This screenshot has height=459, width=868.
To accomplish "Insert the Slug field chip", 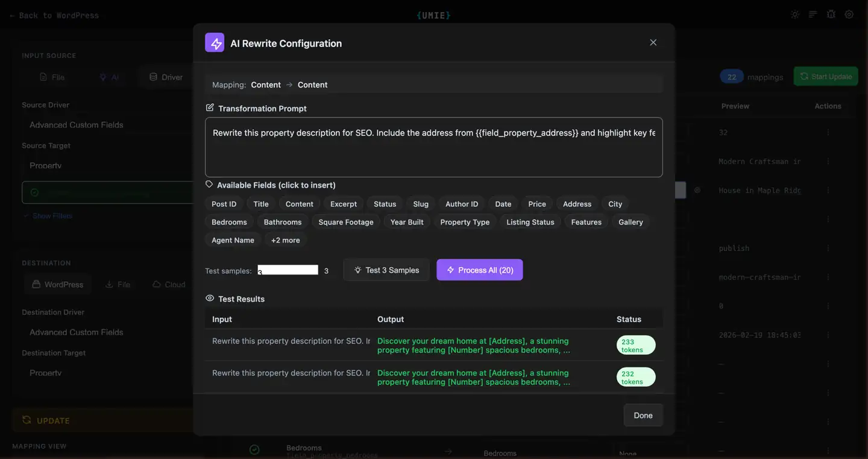I will pos(421,204).
